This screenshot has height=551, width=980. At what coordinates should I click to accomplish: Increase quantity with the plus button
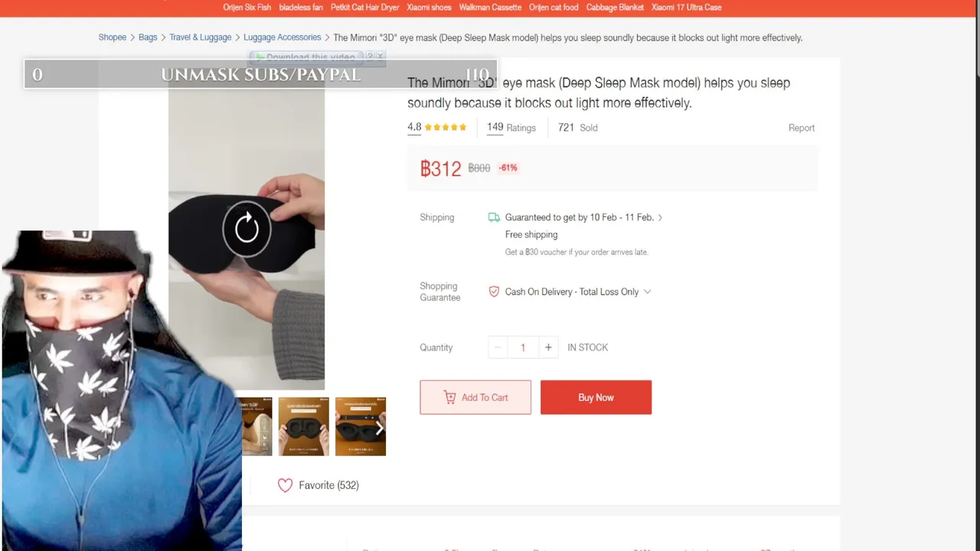[x=548, y=347]
